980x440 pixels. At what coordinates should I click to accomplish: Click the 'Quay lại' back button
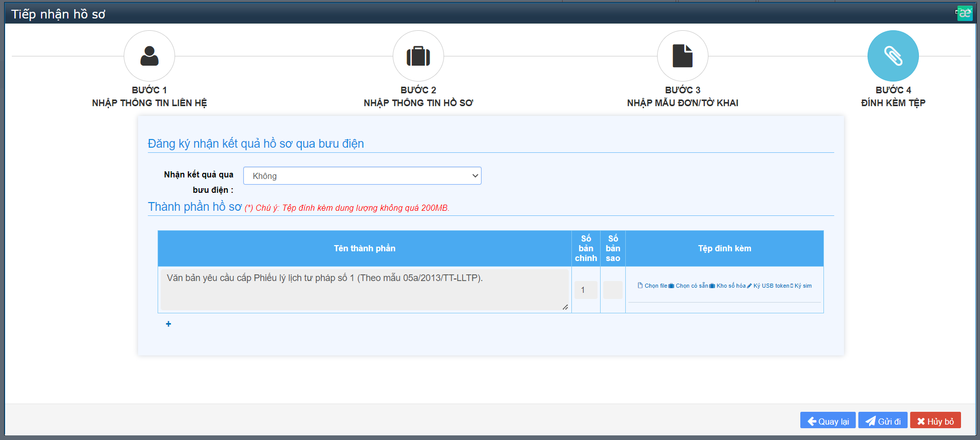[828, 421]
